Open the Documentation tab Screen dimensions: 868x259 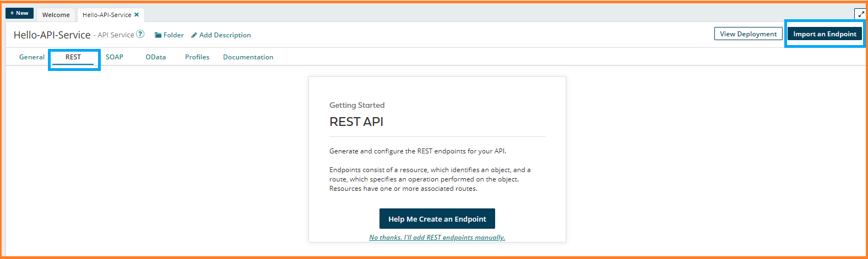pyautogui.click(x=248, y=57)
